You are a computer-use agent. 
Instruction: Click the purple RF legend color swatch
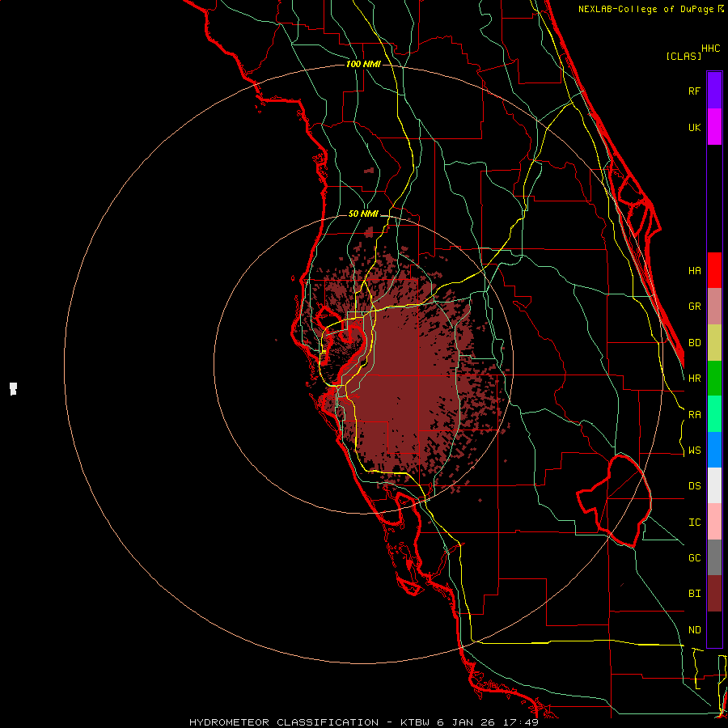pos(714,91)
